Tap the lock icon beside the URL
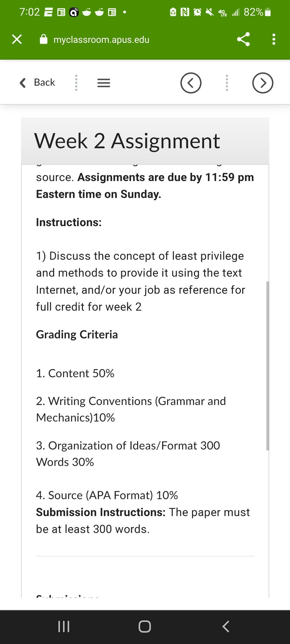This screenshot has width=290, height=644. point(44,39)
